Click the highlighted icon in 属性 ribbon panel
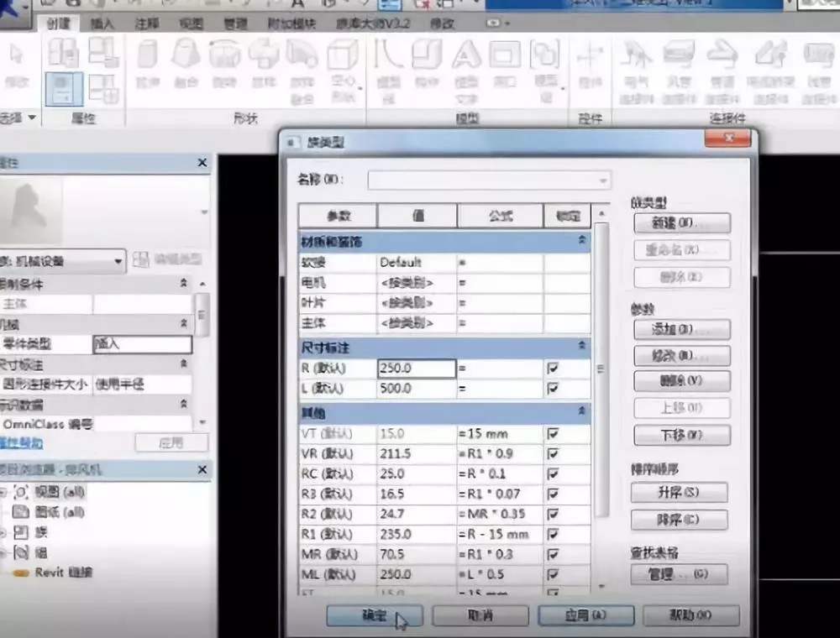The height and width of the screenshot is (638, 840). click(64, 89)
